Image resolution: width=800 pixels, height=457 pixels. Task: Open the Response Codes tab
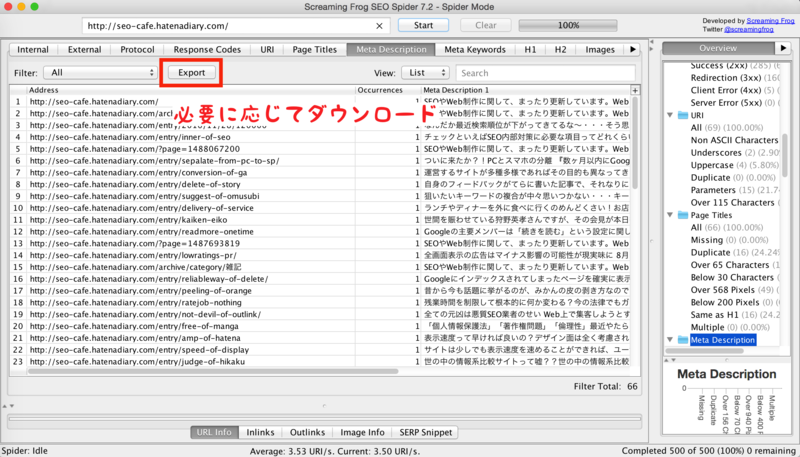tap(207, 49)
